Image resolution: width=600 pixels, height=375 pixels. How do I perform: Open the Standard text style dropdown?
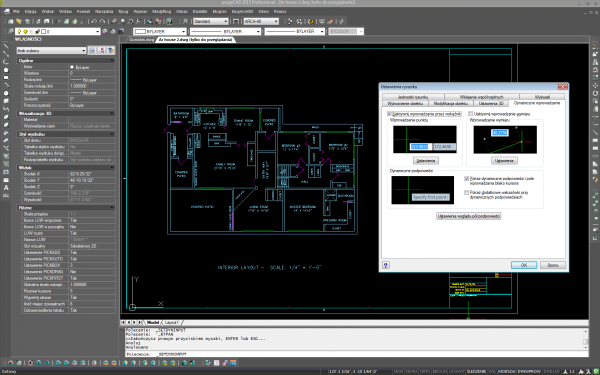(x=211, y=21)
